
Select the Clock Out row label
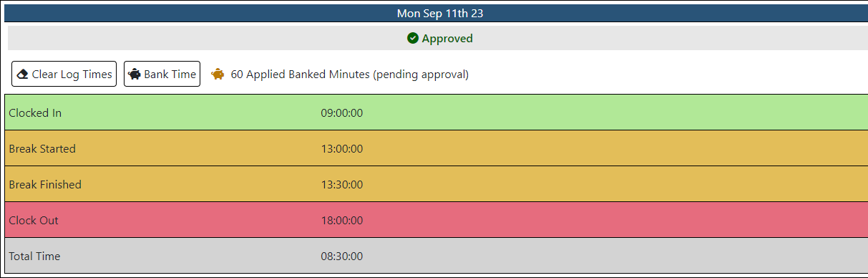pos(34,220)
